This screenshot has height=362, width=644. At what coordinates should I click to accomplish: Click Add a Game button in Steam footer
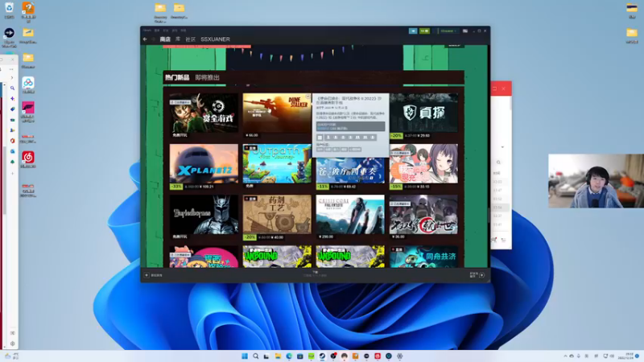[x=153, y=275]
